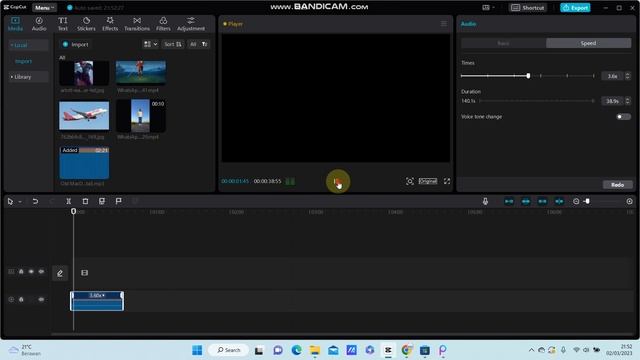
Task: Click the player focus/zoom frame icon
Action: [409, 181]
